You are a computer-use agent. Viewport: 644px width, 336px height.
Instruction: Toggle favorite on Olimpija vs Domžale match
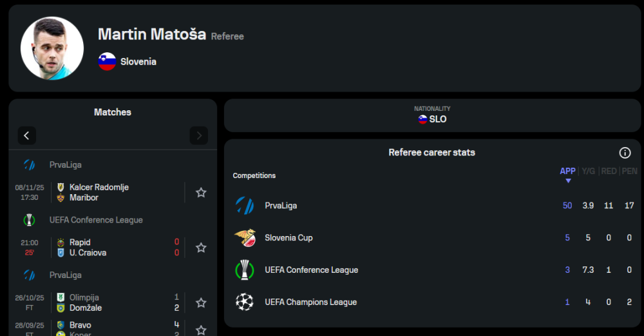click(x=201, y=302)
